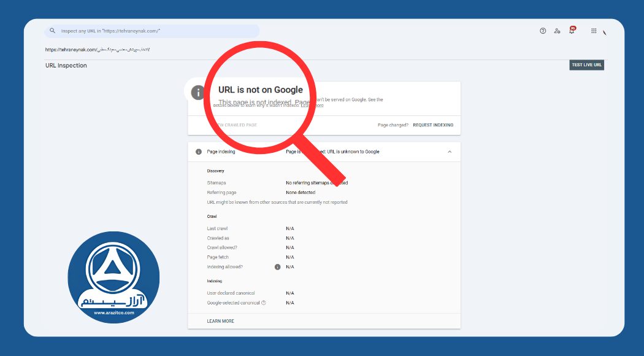The image size is (644, 356).
Task: Collapse the Page indexing section chevron
Action: tap(449, 152)
